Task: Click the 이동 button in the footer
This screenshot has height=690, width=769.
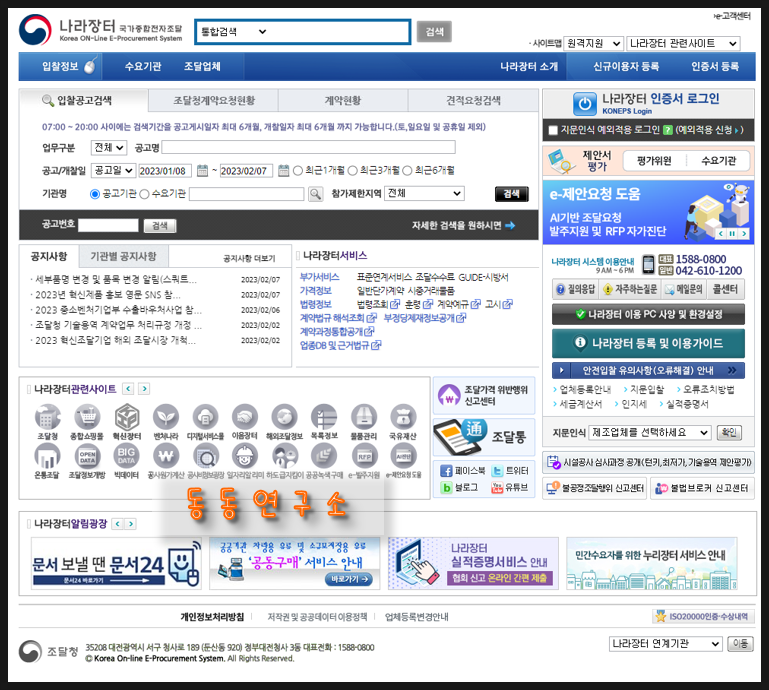Action: [x=741, y=643]
